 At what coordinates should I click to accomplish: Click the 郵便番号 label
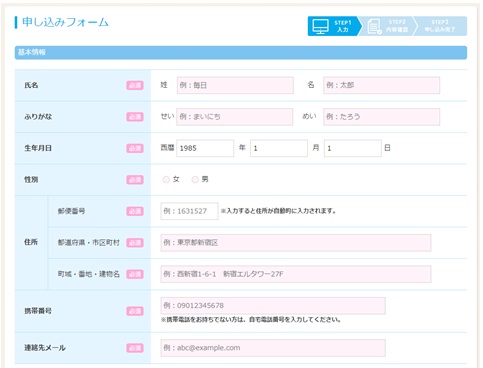[71, 211]
